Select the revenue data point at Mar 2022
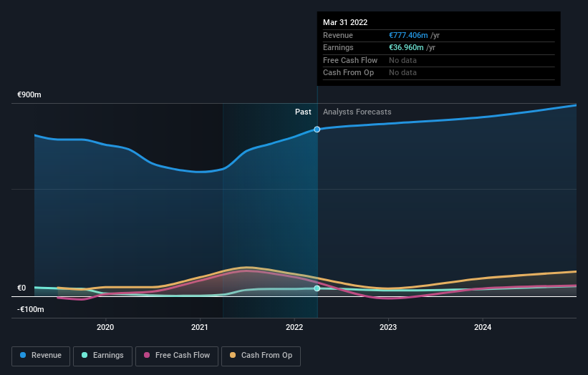Viewport: 588px width, 375px height. point(317,130)
